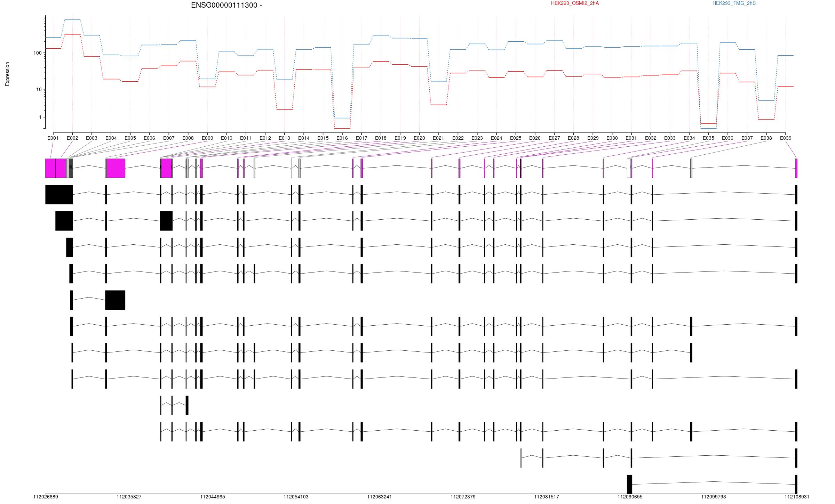Click the plot title ENSG00000111300 -
The width and height of the screenshot is (835, 504).
click(226, 5)
